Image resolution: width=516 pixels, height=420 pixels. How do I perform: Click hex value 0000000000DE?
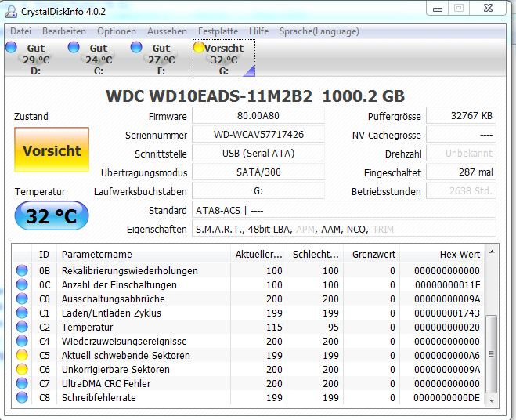[446, 397]
